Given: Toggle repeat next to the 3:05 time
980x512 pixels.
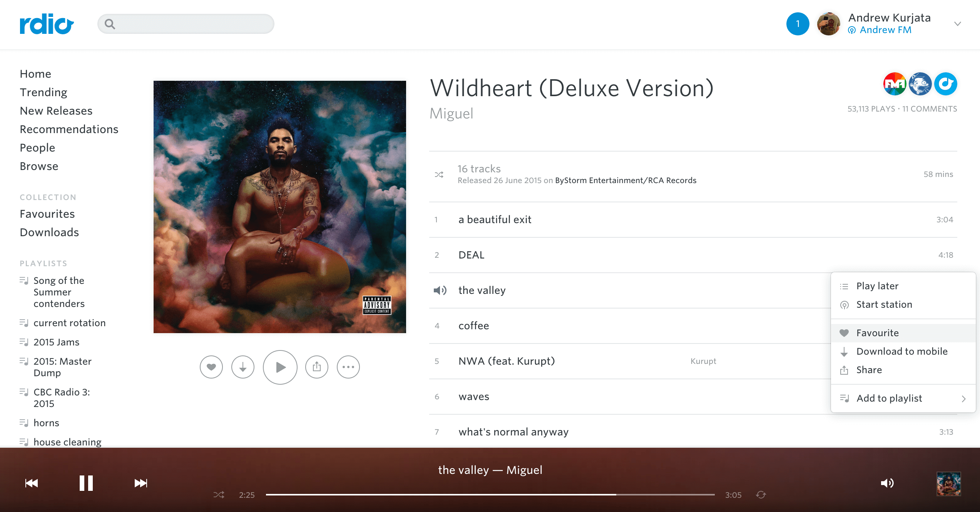Looking at the screenshot, I should click(x=761, y=495).
